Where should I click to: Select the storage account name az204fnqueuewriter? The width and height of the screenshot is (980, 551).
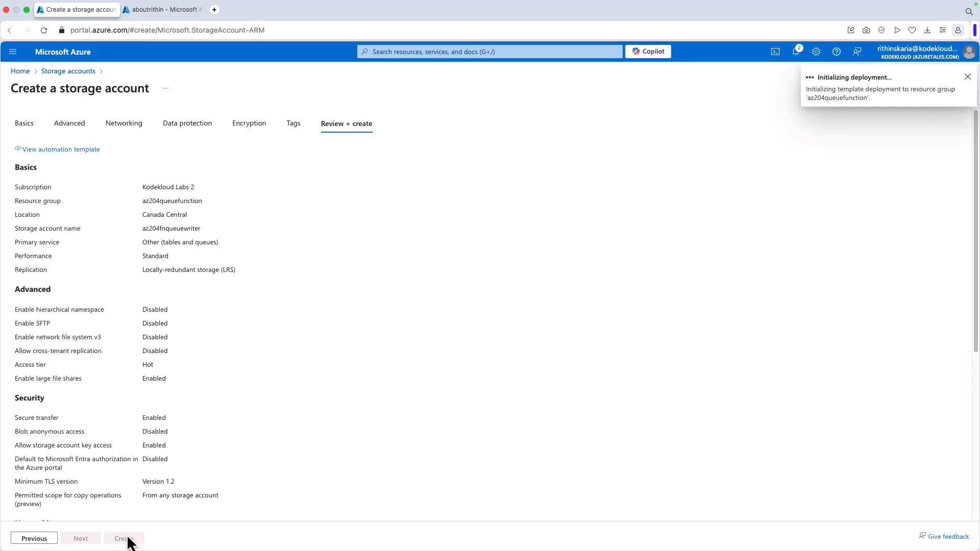[x=171, y=229]
